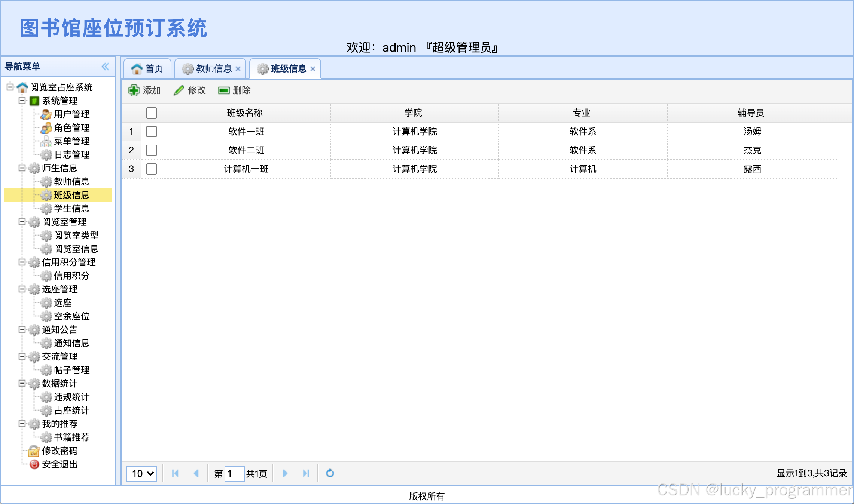Collapse the 阅览室管理 tree node
This screenshot has height=504, width=854.
click(22, 222)
